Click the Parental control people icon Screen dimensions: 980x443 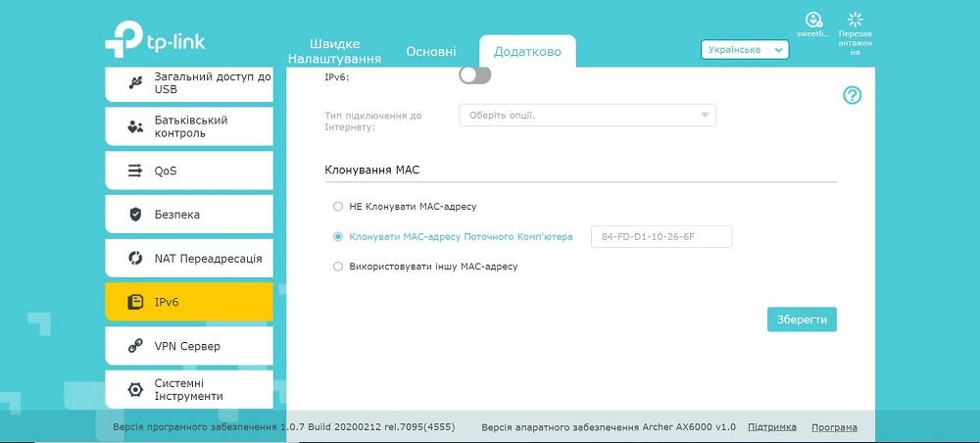[x=135, y=126]
